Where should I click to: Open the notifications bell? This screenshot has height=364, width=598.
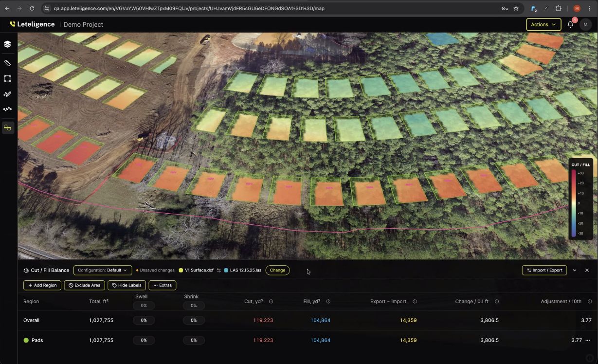coord(570,24)
